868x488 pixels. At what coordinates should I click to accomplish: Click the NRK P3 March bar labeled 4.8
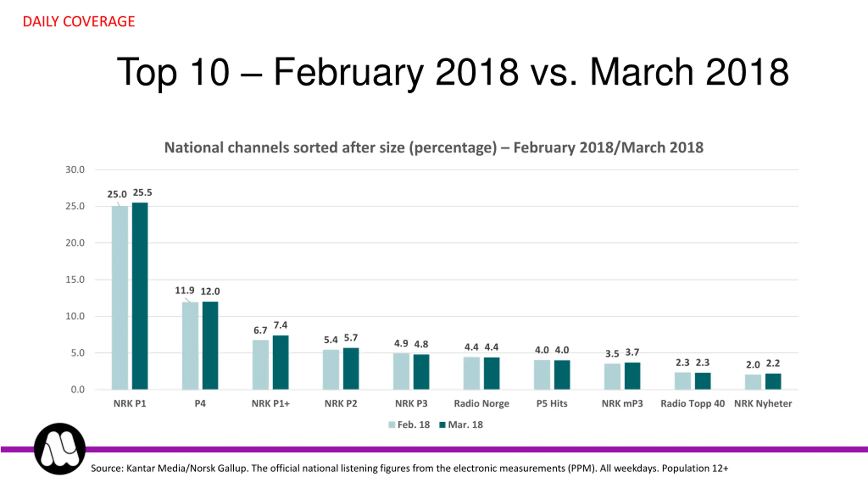point(421,372)
